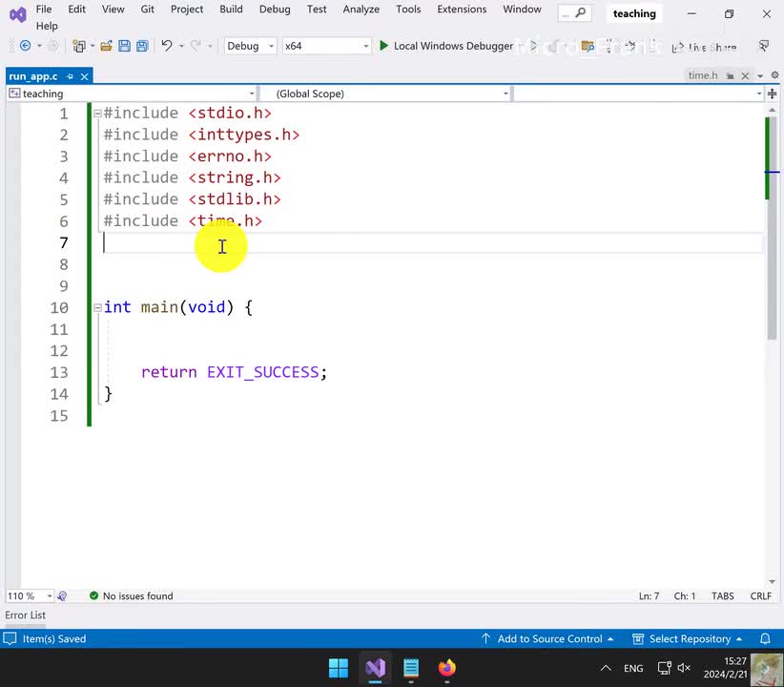784x687 pixels.
Task: Click the Firefox taskbar icon
Action: click(x=447, y=668)
